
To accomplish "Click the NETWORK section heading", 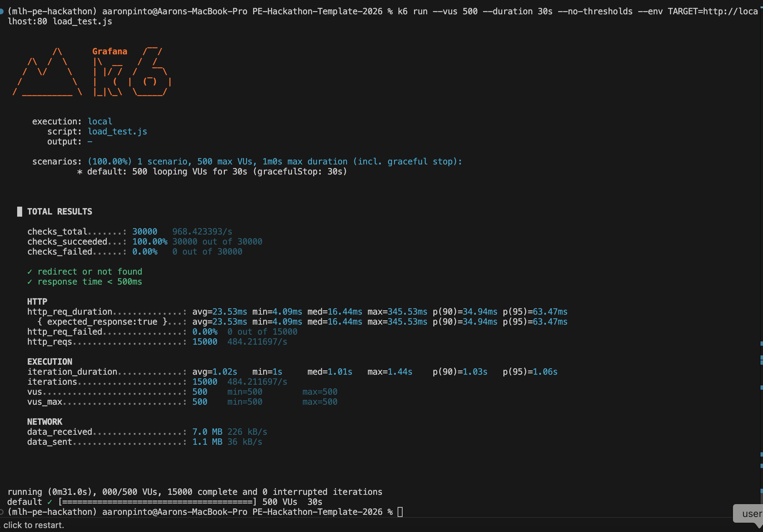I will pyautogui.click(x=45, y=422).
